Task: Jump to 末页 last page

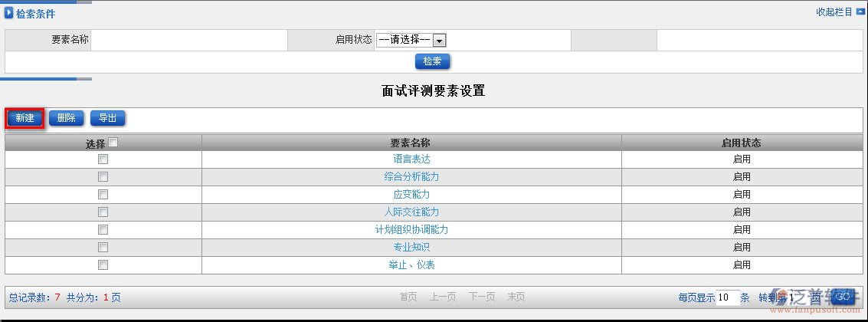Action: coord(516,297)
